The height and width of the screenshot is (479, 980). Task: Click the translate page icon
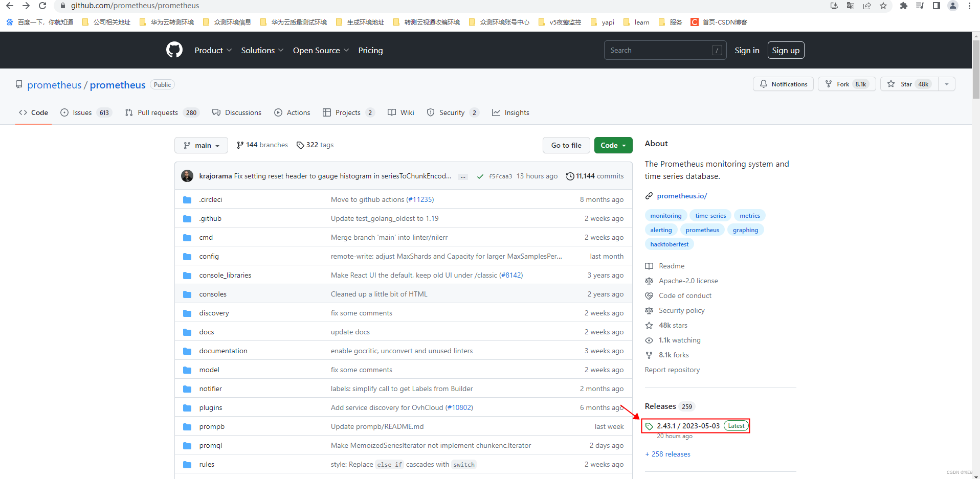coord(851,6)
